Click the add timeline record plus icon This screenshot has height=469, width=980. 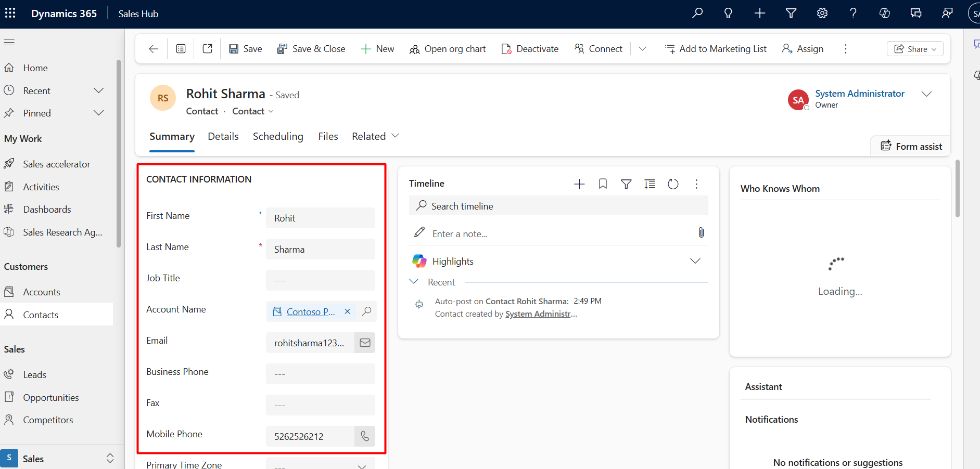pyautogui.click(x=579, y=184)
